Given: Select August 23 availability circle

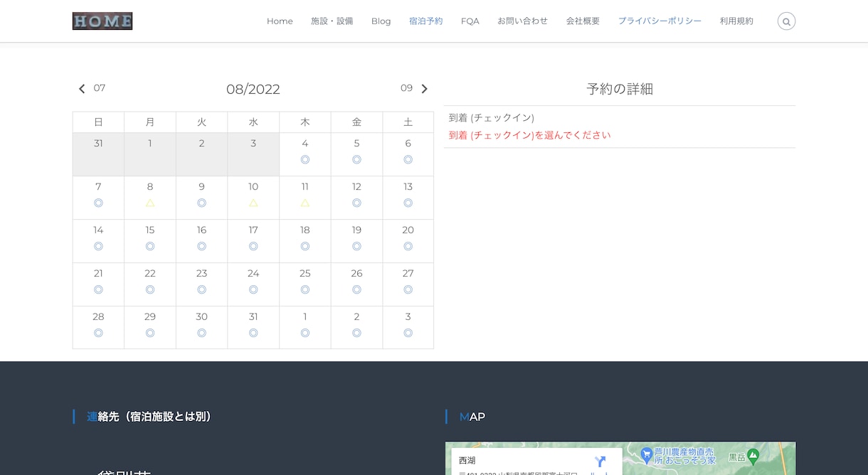Looking at the screenshot, I should (x=202, y=290).
